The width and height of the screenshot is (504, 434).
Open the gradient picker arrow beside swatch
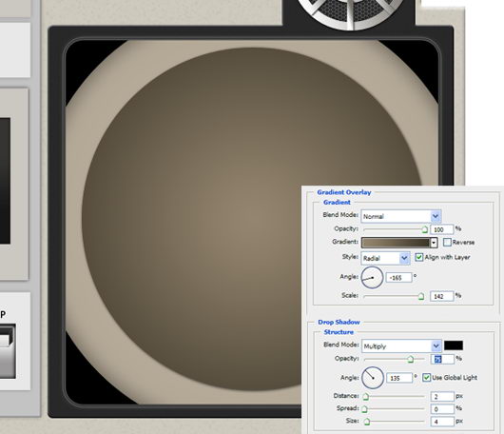click(x=434, y=243)
